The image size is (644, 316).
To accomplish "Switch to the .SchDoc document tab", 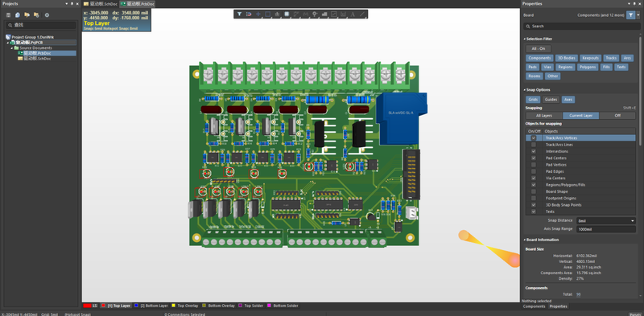I will [x=101, y=4].
